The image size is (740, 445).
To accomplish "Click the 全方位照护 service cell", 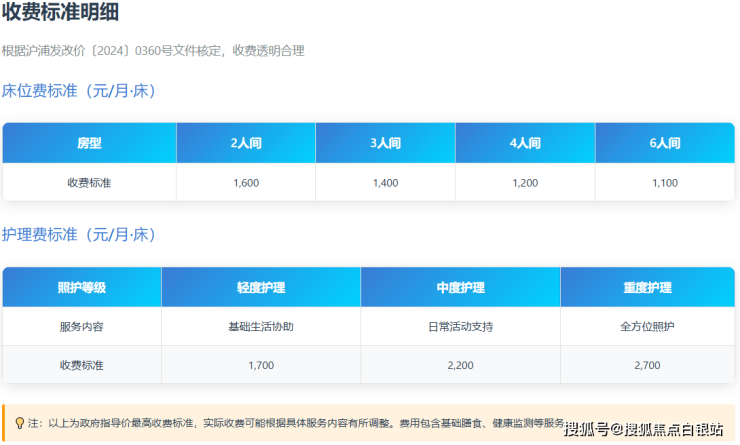I will point(647,327).
